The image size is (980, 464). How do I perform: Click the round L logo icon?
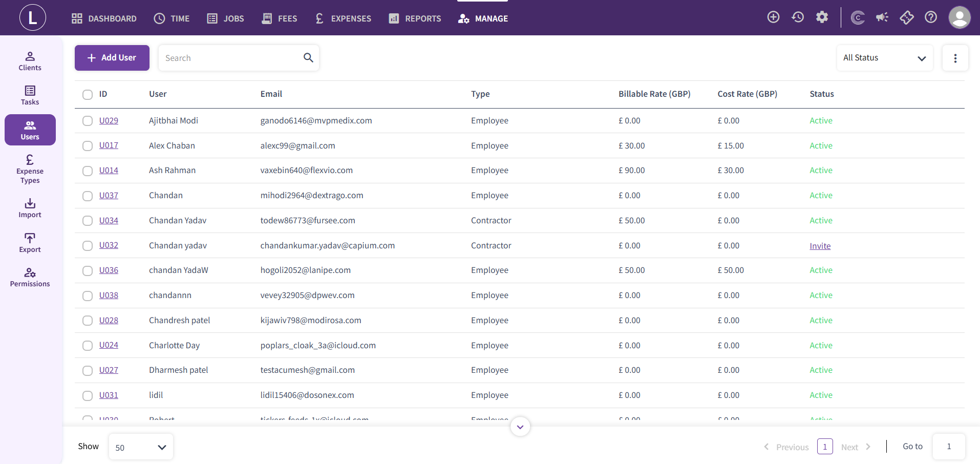(33, 17)
